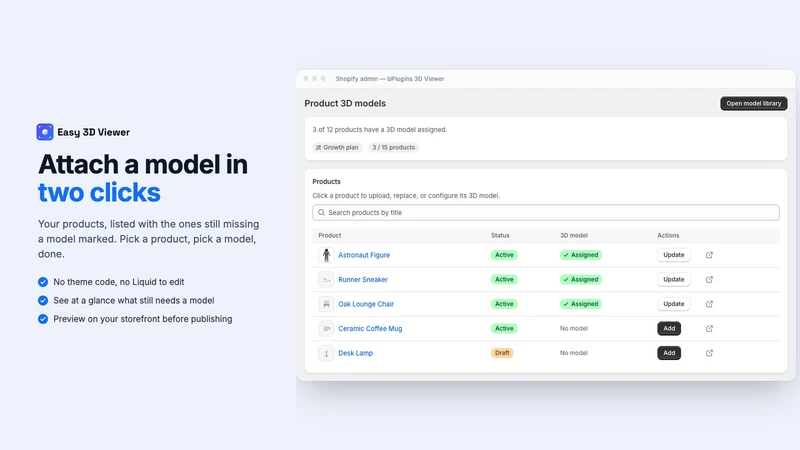The image size is (800, 450).
Task: Update the Oak Lounge Chair model
Action: pyautogui.click(x=673, y=304)
